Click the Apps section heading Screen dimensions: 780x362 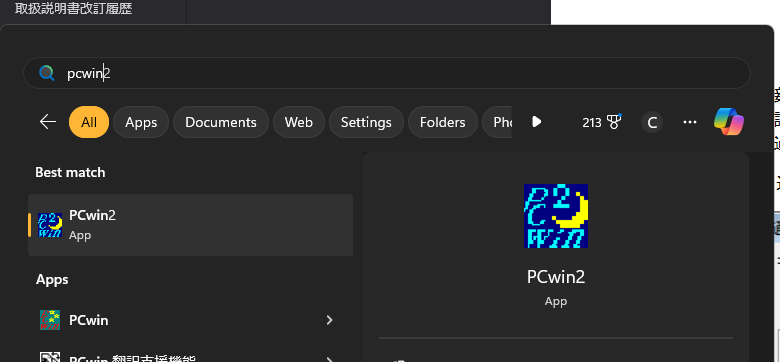[52, 279]
